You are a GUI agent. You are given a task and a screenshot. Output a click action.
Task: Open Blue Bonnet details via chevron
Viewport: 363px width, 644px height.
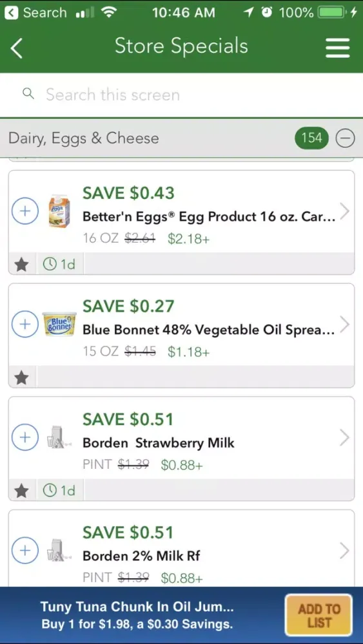pos(344,325)
